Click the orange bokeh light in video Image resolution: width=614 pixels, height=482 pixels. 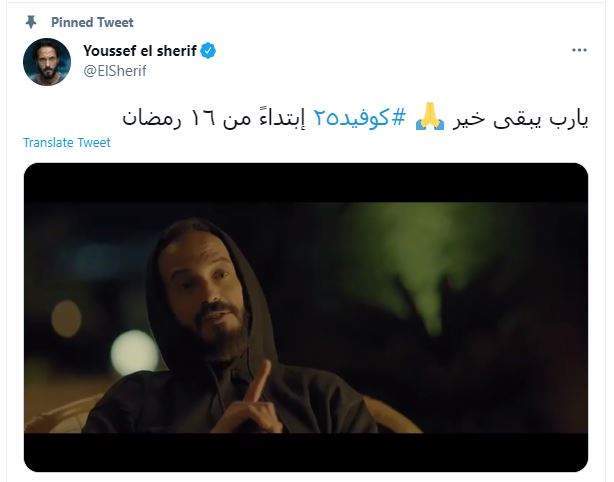pos(66,318)
